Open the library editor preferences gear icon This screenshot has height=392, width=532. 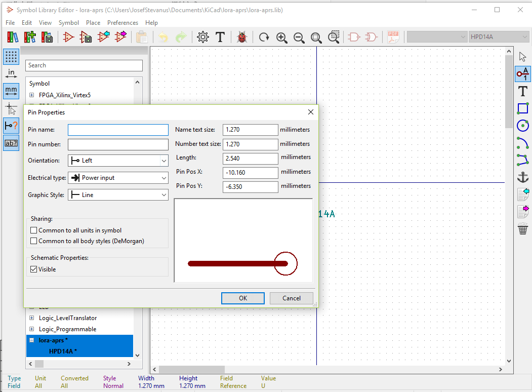click(x=203, y=36)
